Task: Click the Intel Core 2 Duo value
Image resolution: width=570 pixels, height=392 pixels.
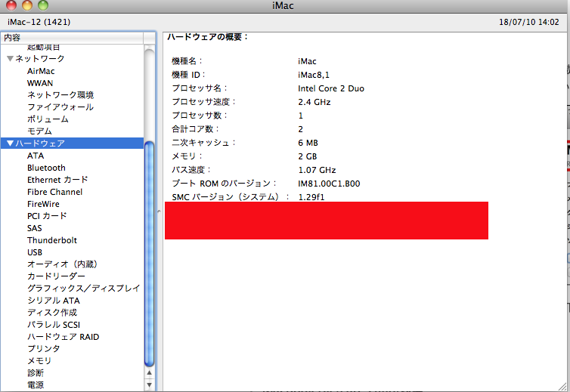Action: coord(331,88)
